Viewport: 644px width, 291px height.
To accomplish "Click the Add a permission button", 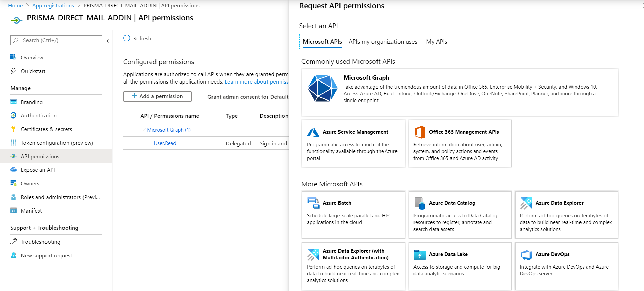I will click(x=158, y=96).
